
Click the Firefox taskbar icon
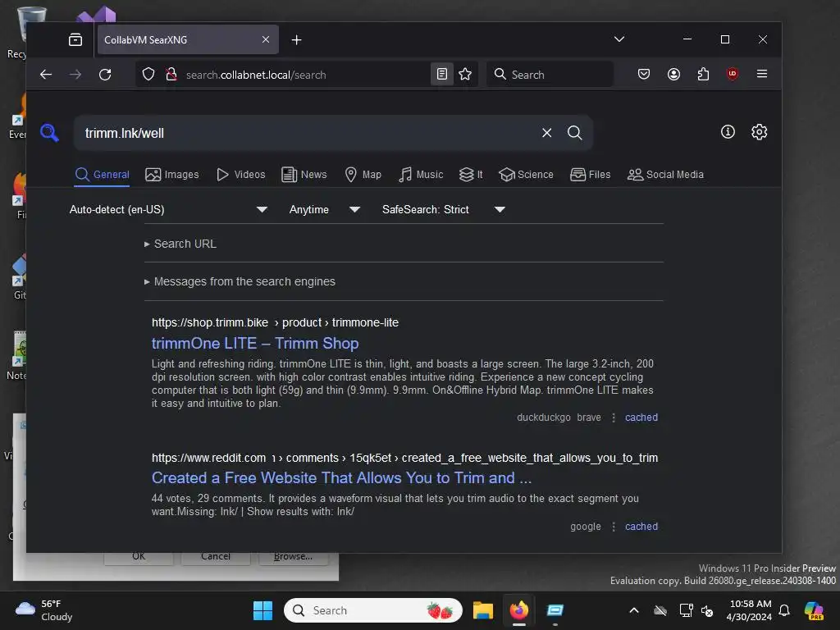[518, 610]
